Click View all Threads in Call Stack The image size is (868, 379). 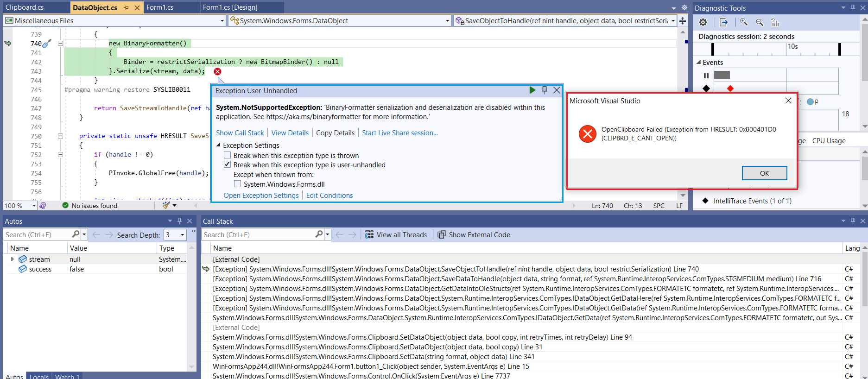click(x=396, y=235)
